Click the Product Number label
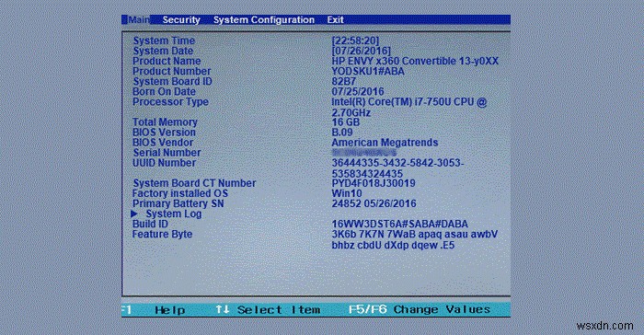Viewport: 644px width, 335px height. 172,71
